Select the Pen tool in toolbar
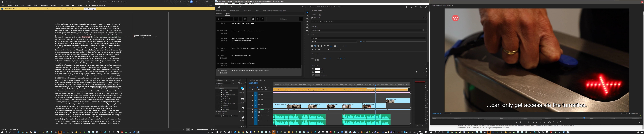This screenshot has height=134, width=644. pyautogui.click(x=307, y=27)
